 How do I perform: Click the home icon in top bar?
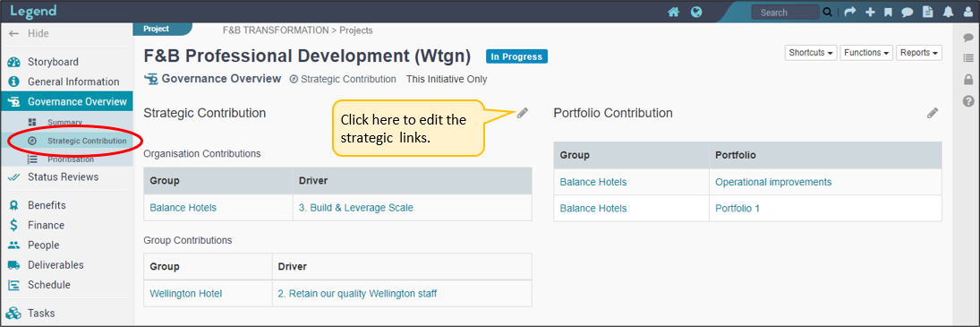tap(673, 12)
